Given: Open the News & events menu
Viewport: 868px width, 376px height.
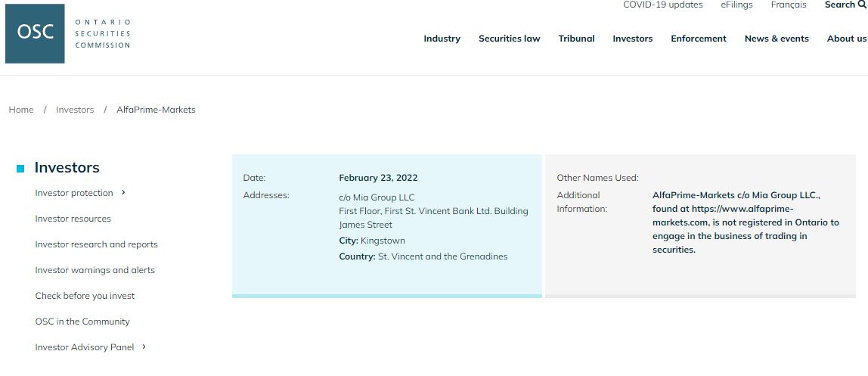Looking at the screenshot, I should click(777, 39).
